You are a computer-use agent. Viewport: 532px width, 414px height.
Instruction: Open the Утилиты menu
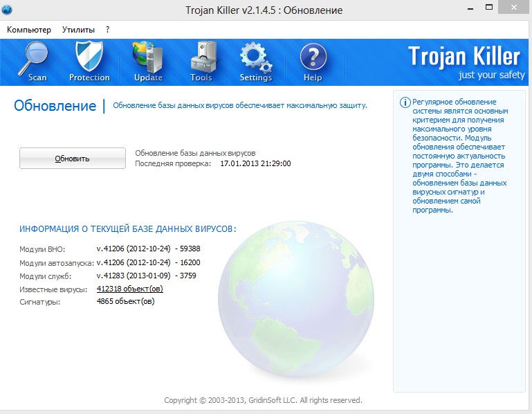[78, 30]
